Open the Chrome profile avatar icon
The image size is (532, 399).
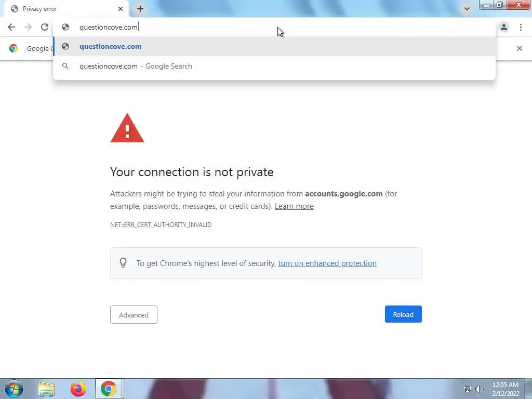pos(504,27)
